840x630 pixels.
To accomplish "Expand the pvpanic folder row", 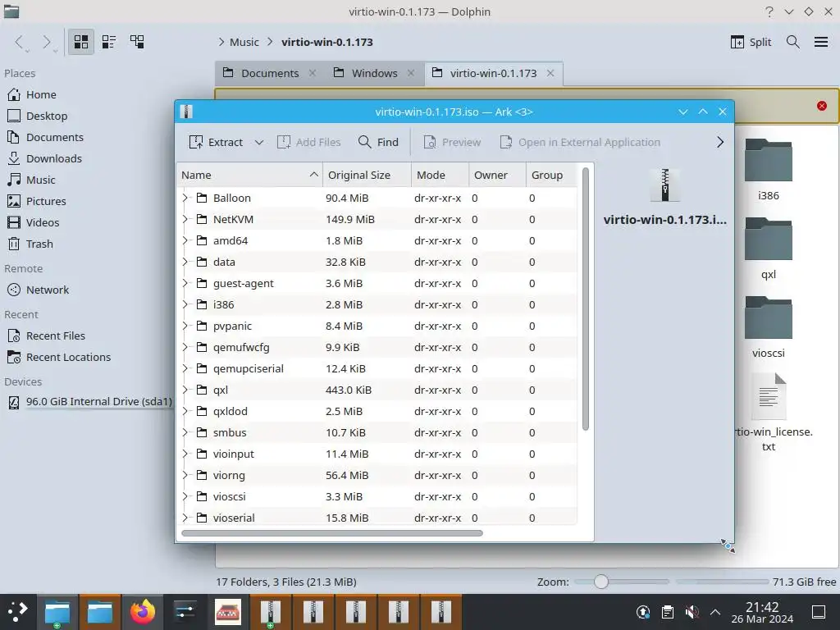I will (185, 326).
